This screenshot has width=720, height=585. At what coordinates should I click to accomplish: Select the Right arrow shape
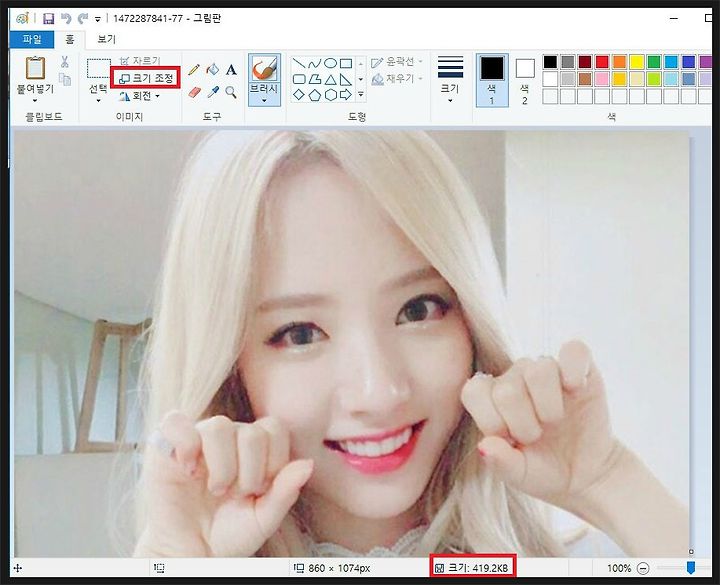[x=346, y=95]
